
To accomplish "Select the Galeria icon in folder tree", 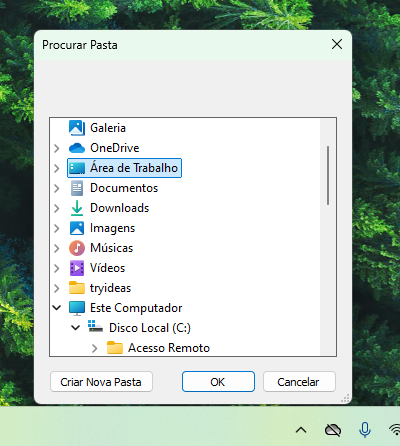I will tap(77, 128).
